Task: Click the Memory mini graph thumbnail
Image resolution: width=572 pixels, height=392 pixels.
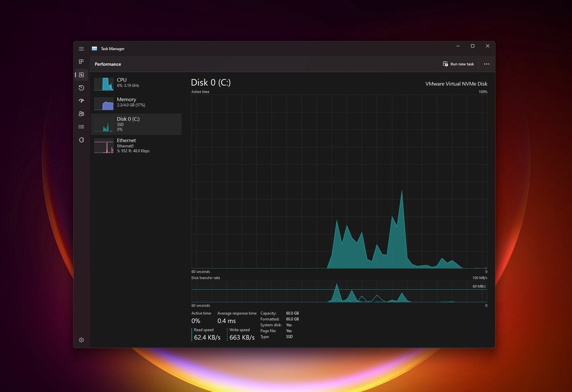Action: [104, 103]
